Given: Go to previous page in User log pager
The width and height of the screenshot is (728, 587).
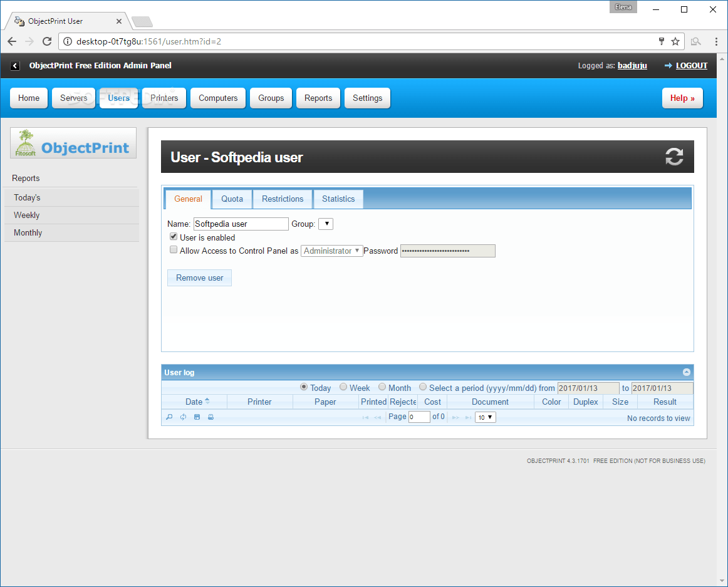Looking at the screenshot, I should point(377,417).
